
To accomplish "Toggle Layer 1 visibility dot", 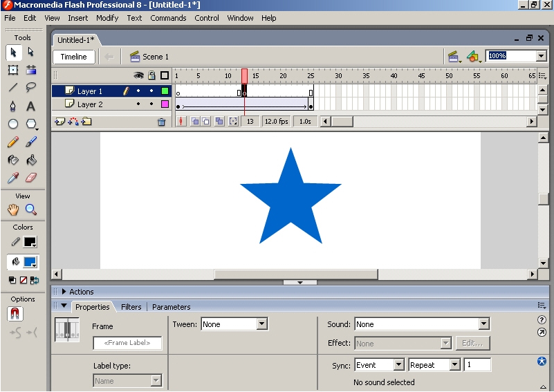I will tap(138, 91).
